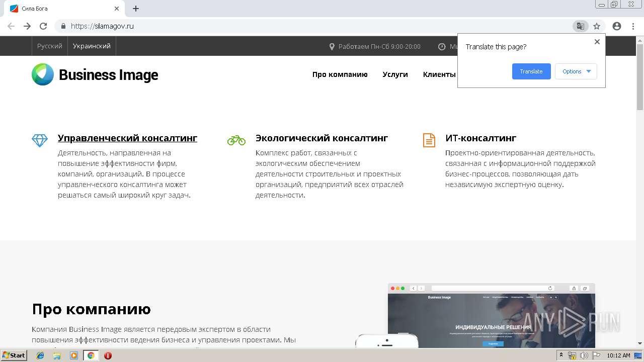Click the blue Translate button
The image size is (644, 362).
(531, 71)
